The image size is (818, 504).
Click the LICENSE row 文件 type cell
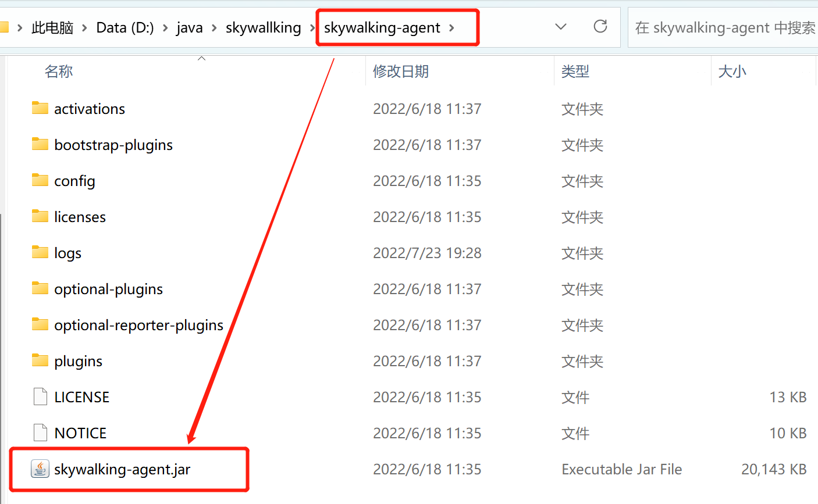pyautogui.click(x=575, y=397)
